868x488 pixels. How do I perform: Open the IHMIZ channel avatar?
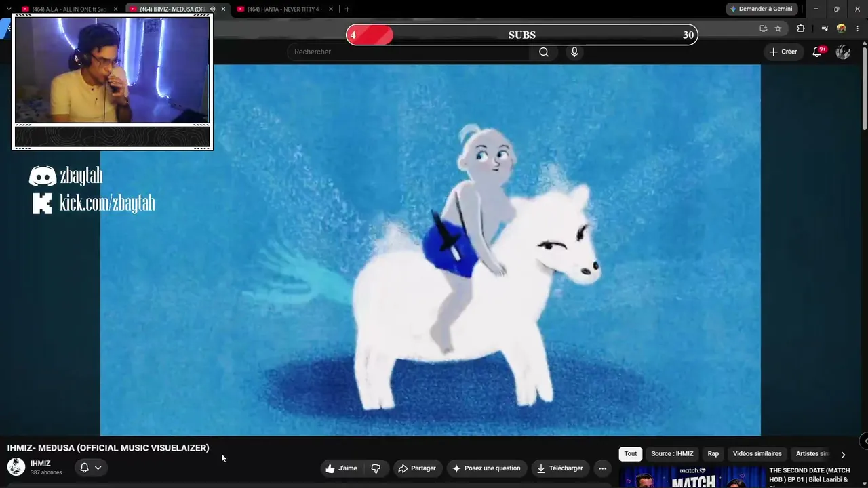16,467
